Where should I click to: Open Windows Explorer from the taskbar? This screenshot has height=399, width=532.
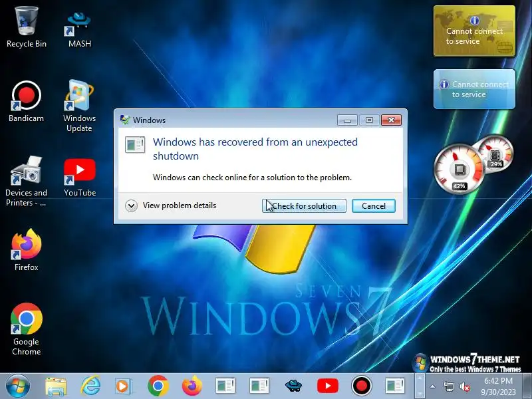pyautogui.click(x=56, y=386)
